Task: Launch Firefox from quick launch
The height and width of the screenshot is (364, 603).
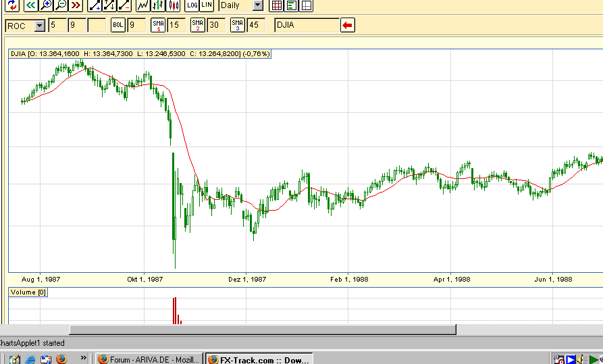Action: (x=61, y=359)
